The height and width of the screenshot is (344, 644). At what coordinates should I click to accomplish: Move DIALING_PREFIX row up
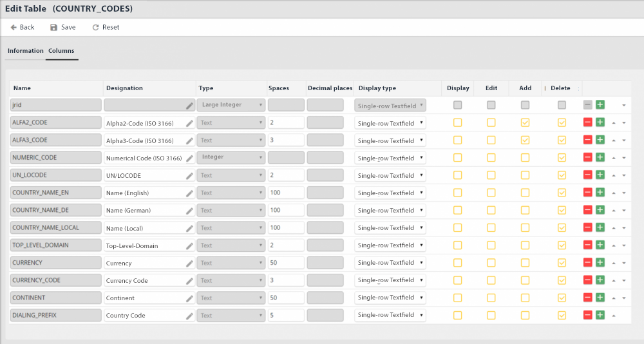click(614, 316)
